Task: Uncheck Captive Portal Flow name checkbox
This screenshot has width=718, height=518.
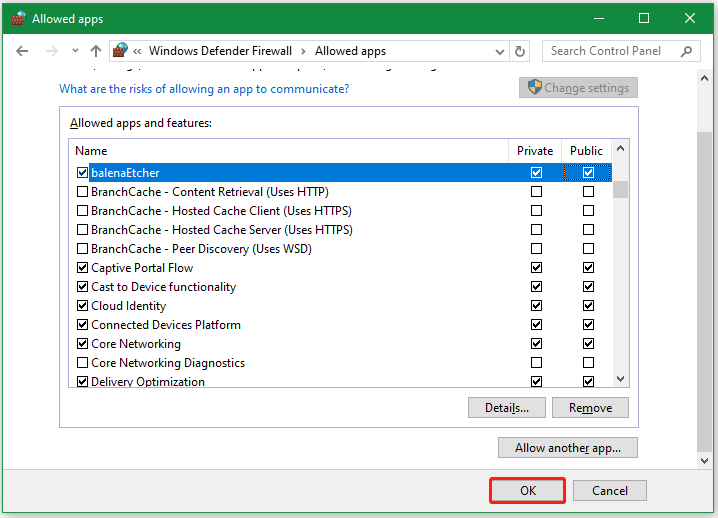Action: (x=82, y=267)
